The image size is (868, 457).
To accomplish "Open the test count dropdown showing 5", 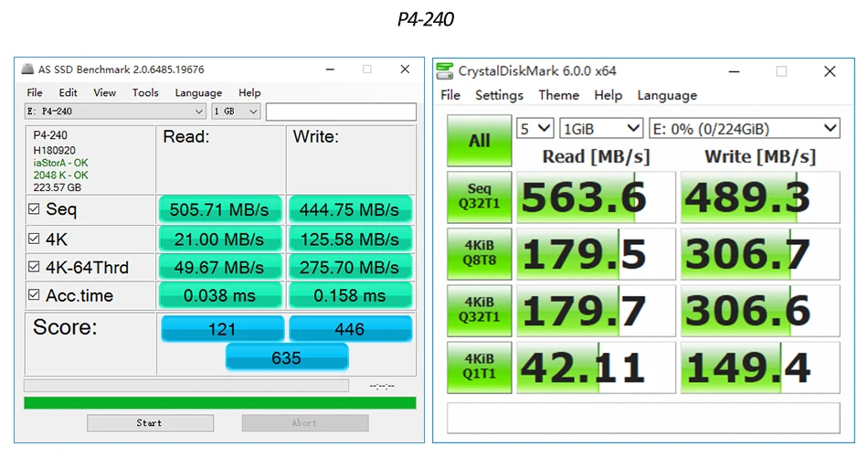I will 535,129.
